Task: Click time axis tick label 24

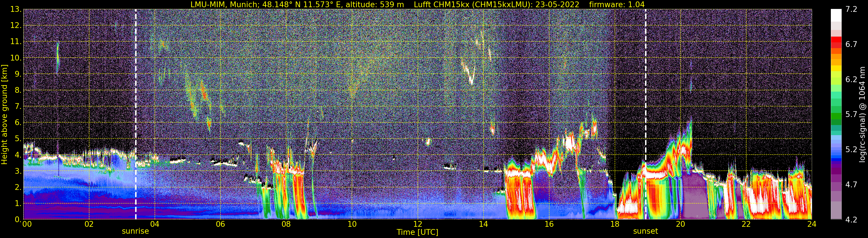Action: (812, 224)
